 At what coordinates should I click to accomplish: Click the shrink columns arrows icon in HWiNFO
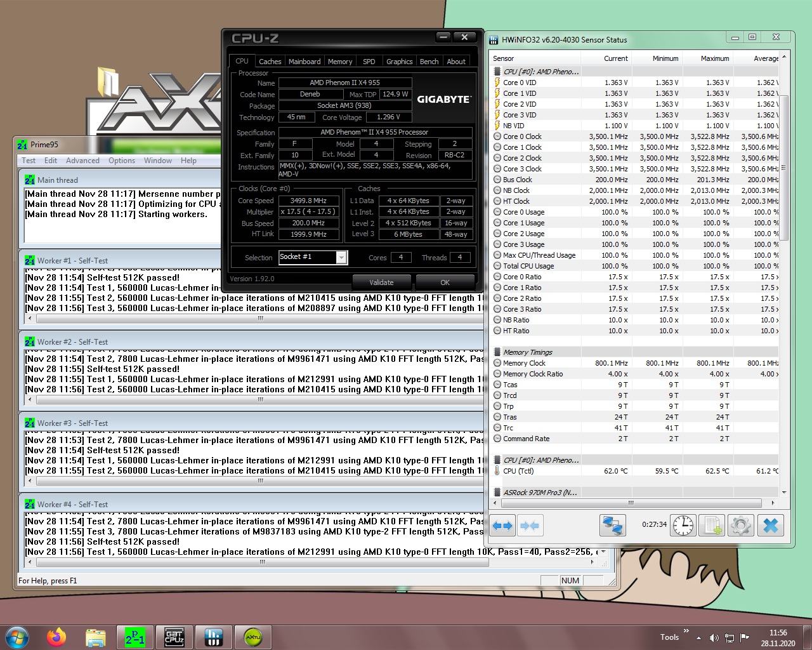point(530,526)
